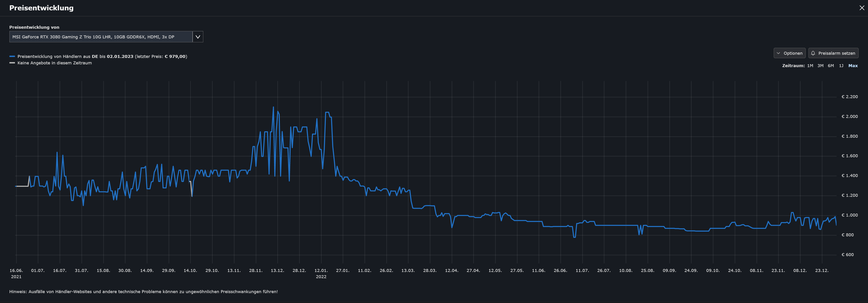Viewport: 868px width, 303px height.
Task: Close the Preisentwicklung dialog with X
Action: click(862, 8)
